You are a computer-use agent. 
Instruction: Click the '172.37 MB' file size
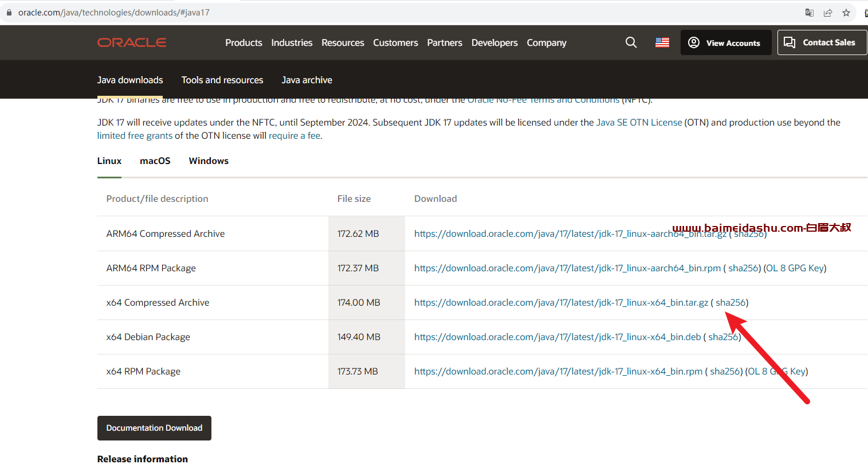coord(358,268)
